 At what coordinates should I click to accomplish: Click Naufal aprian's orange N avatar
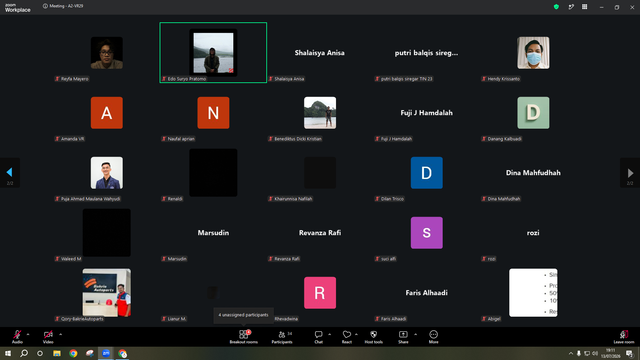[213, 113]
